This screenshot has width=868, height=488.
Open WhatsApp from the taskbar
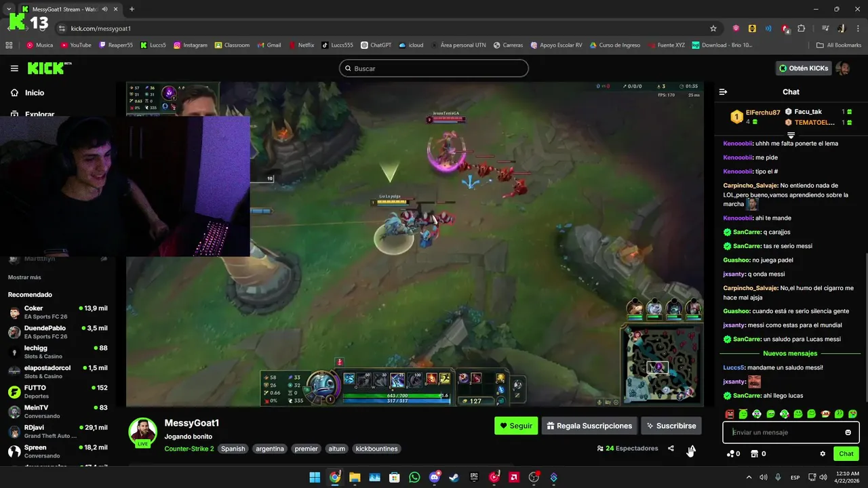(414, 477)
